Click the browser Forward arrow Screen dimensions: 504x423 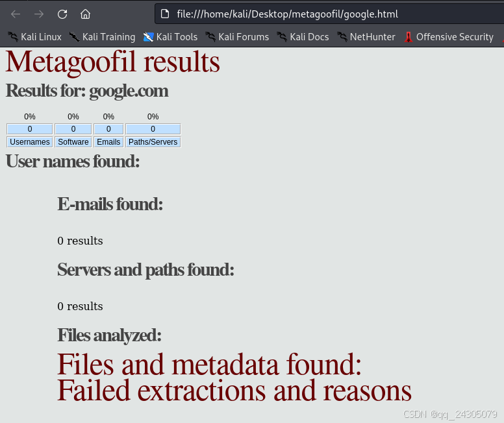pyautogui.click(x=39, y=14)
